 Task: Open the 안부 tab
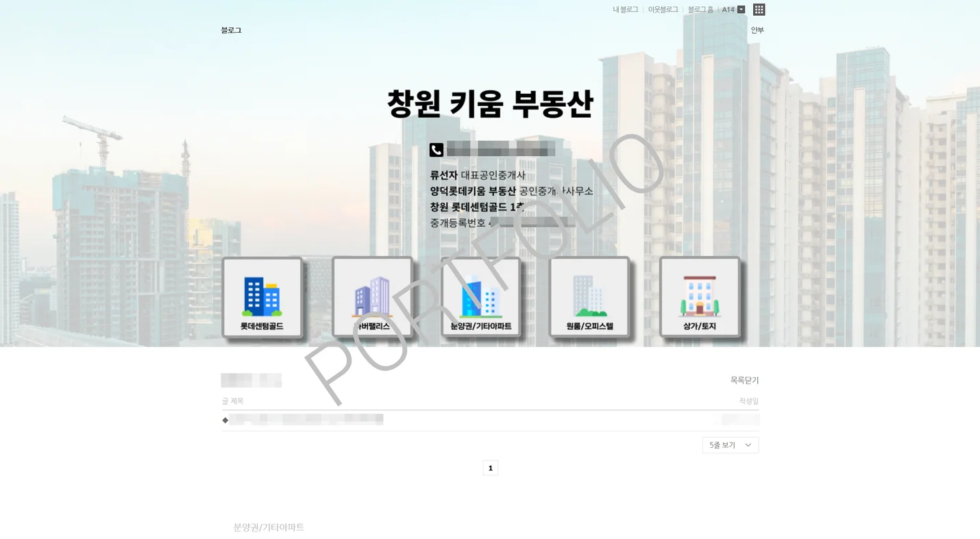[x=757, y=30]
